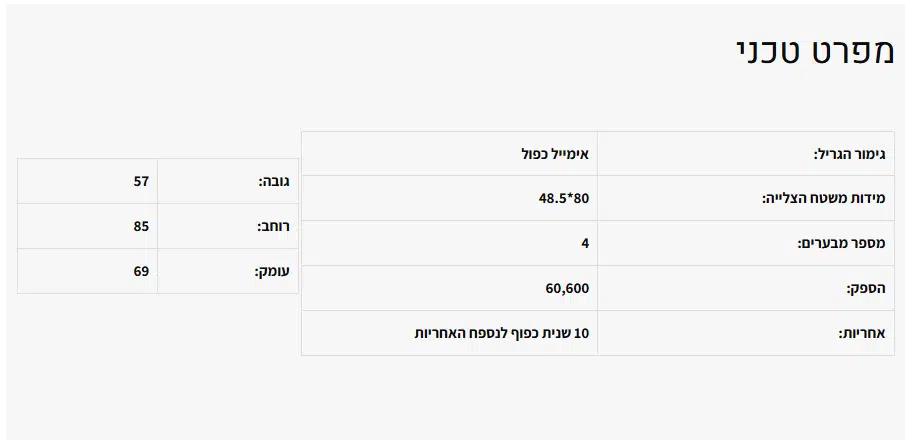Click the 'לנספח האחריות' text in the warranty row
The height and width of the screenshot is (440, 905).
click(458, 333)
